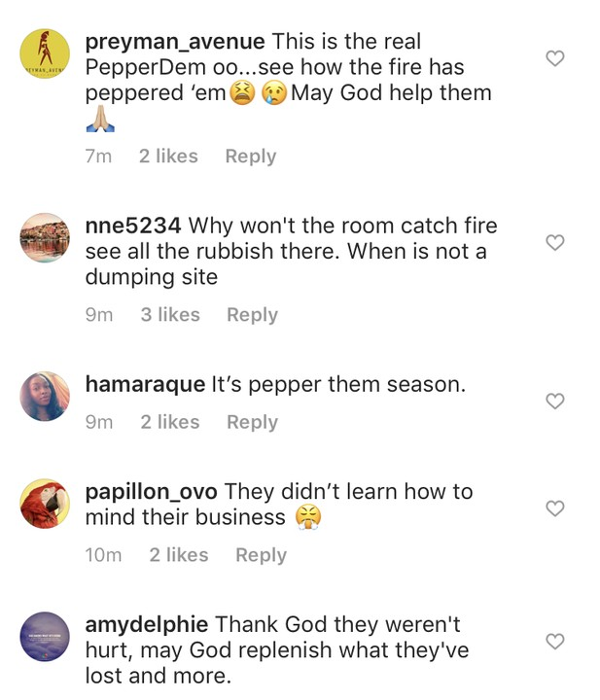Open the preyman_avenue username link

pos(175,42)
